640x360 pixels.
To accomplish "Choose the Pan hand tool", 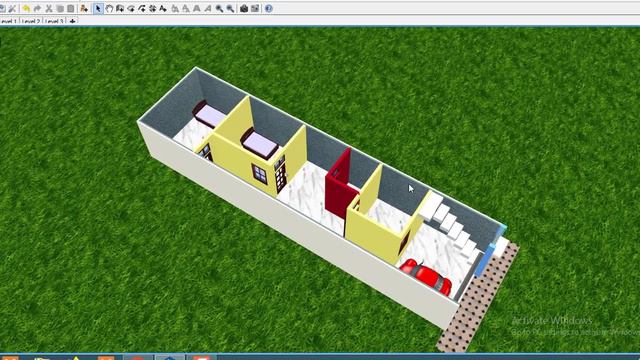I will click(x=109, y=8).
